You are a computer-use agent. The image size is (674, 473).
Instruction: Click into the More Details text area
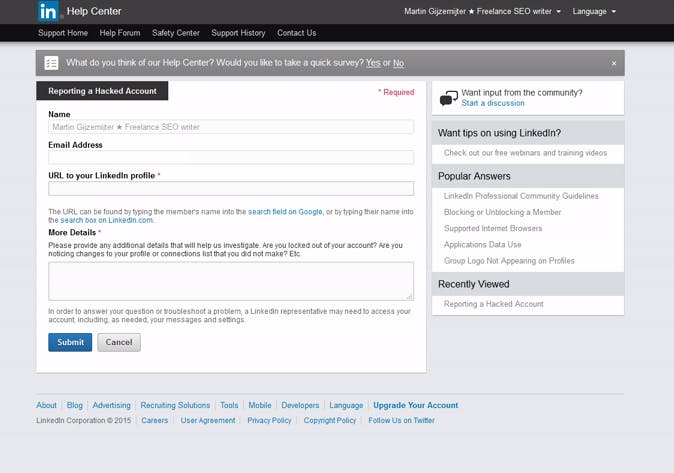(x=231, y=281)
